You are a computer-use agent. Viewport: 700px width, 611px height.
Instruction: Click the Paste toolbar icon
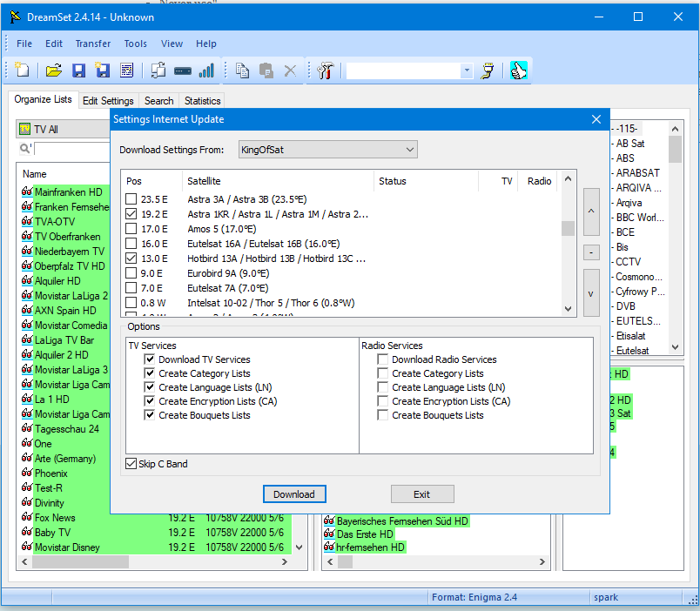point(266,70)
